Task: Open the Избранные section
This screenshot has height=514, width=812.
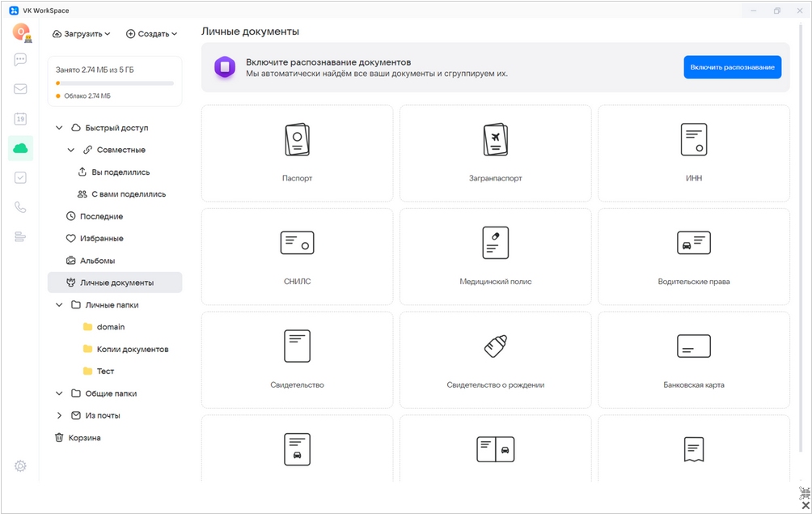Action: click(x=101, y=239)
